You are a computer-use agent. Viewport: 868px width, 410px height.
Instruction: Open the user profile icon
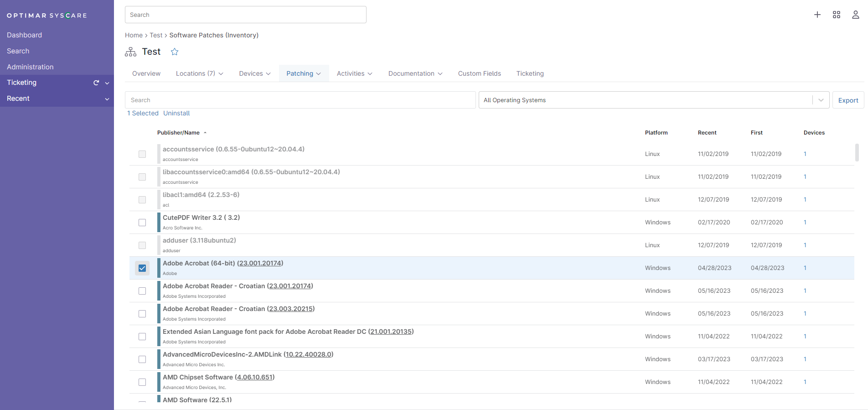(x=856, y=15)
